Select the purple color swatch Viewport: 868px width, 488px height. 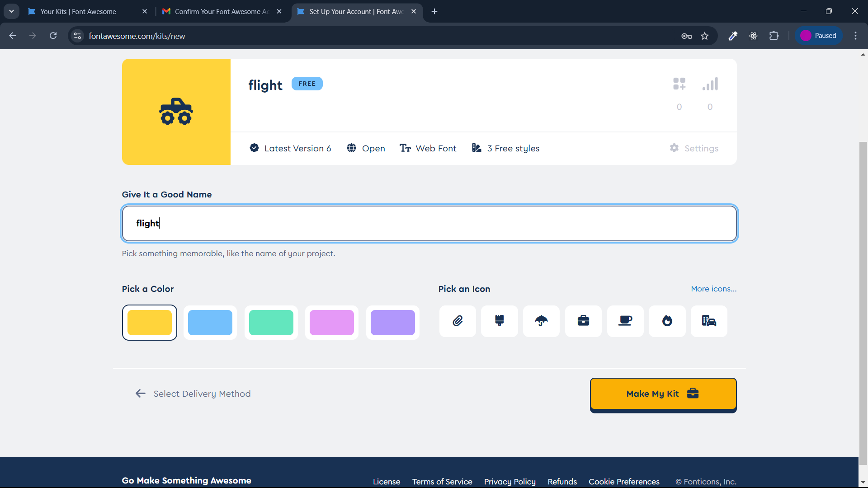click(x=393, y=323)
